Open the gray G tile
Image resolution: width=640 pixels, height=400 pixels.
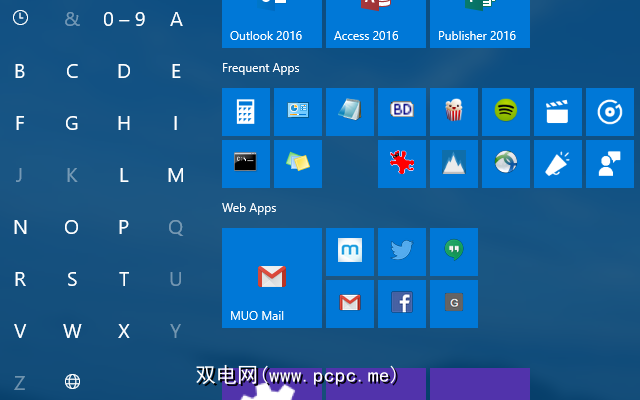point(454,304)
